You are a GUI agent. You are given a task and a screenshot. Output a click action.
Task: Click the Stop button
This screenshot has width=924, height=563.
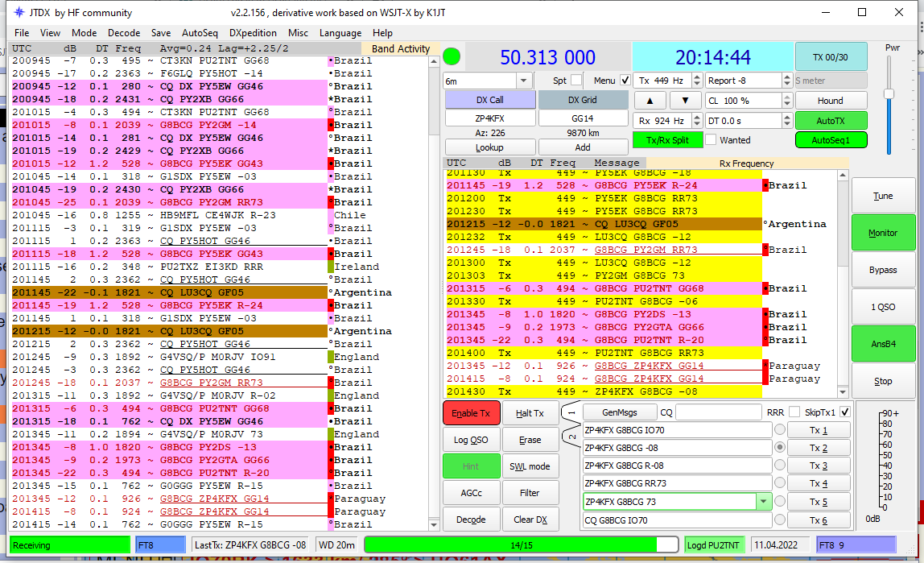883,381
